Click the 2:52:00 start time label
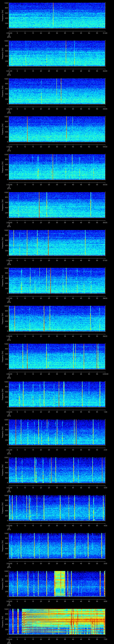 click(x=9, y=109)
